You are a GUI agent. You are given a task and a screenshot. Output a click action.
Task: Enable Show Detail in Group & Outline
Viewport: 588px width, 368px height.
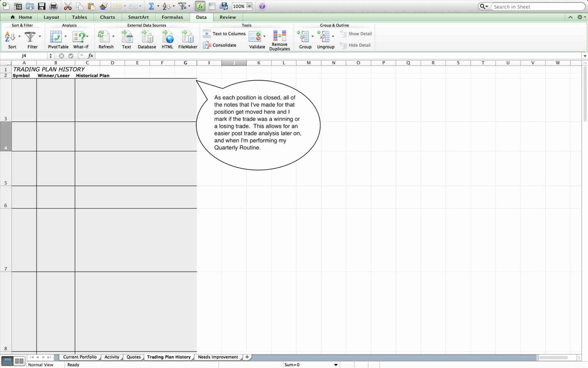[x=356, y=34]
